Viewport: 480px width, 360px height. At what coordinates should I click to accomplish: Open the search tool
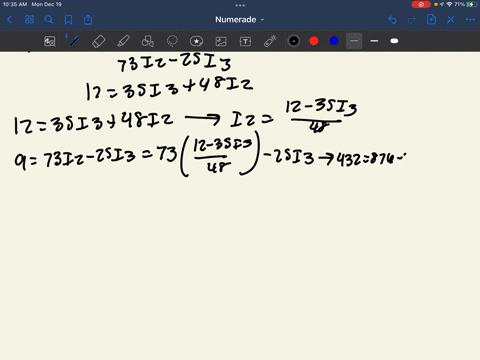[49, 20]
